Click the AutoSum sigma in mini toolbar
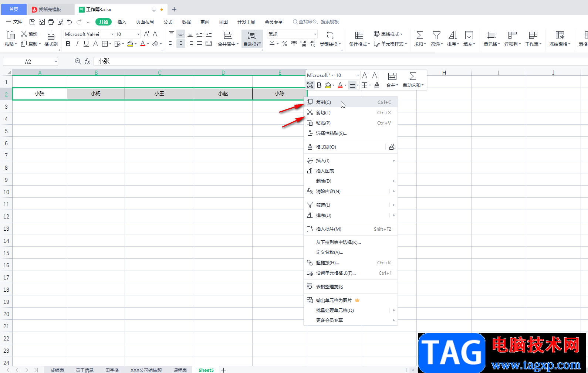The height and width of the screenshot is (373, 588). tap(413, 76)
